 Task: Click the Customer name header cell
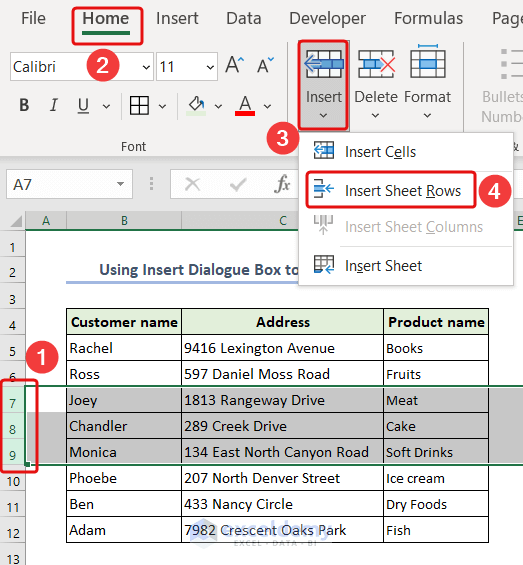(124, 322)
